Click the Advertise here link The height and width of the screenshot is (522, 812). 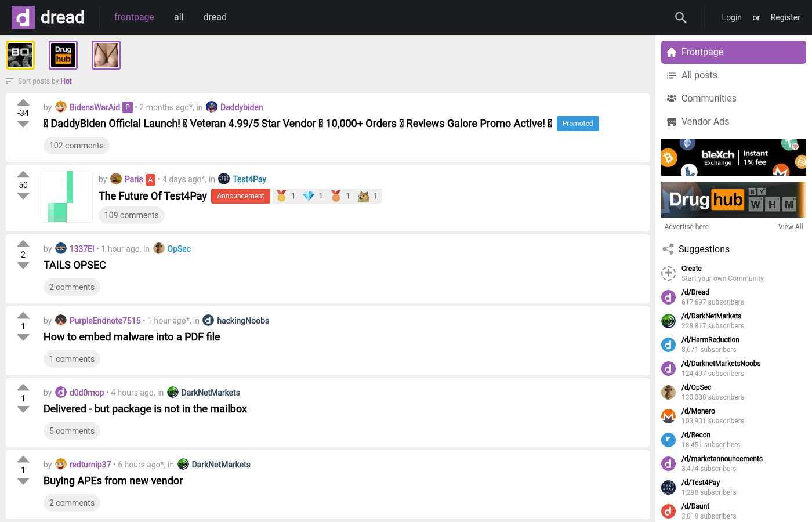pyautogui.click(x=687, y=227)
